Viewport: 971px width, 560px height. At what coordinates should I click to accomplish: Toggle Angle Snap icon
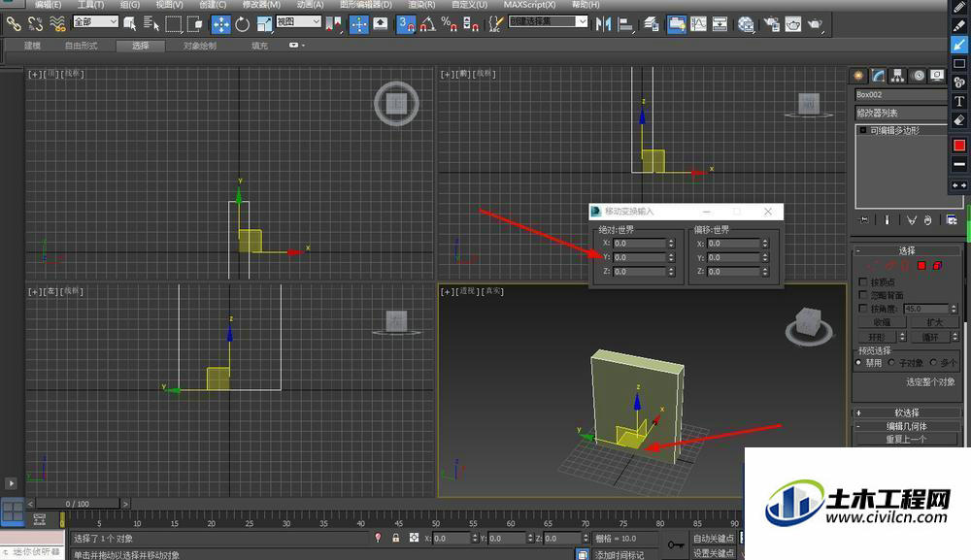click(x=427, y=24)
